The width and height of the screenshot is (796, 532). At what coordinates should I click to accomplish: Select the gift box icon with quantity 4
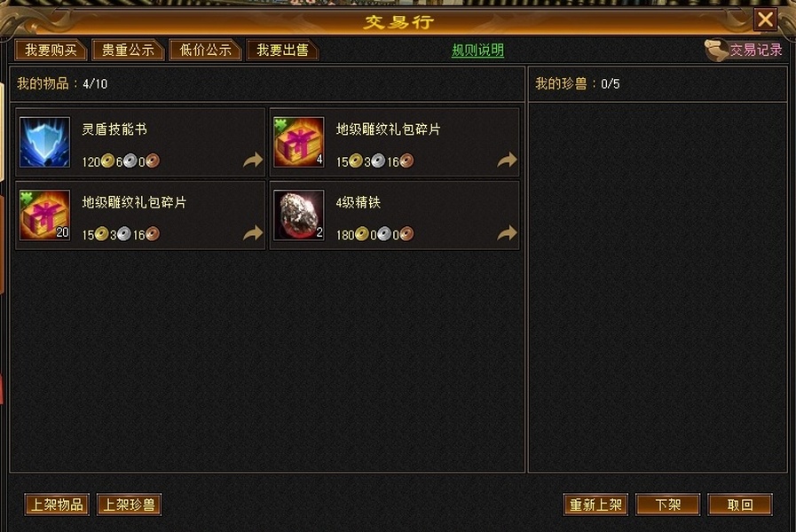tap(298, 142)
